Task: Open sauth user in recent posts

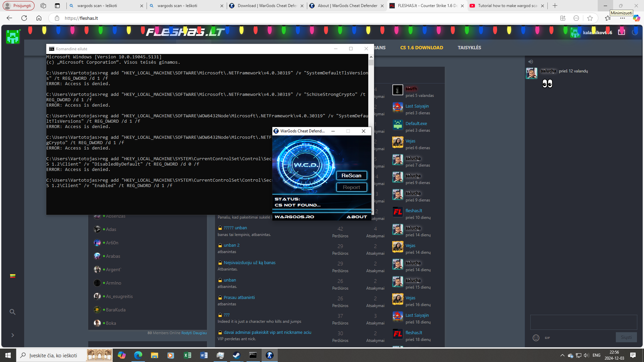Action: pyautogui.click(x=411, y=88)
